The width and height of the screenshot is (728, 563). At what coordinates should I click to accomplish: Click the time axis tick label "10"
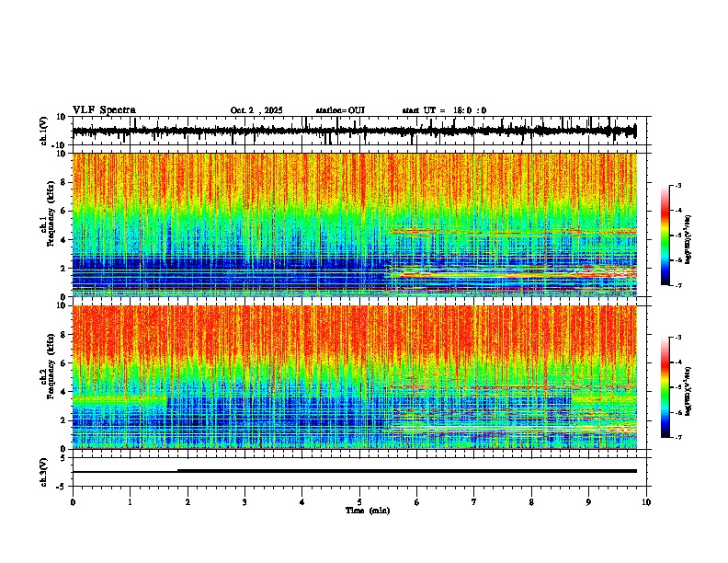click(x=646, y=502)
